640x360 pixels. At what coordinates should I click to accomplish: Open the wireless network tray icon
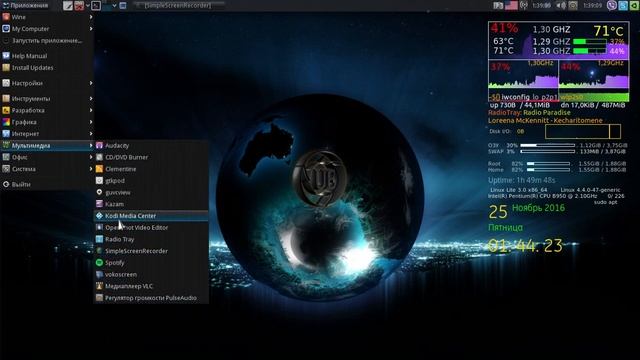[524, 5]
